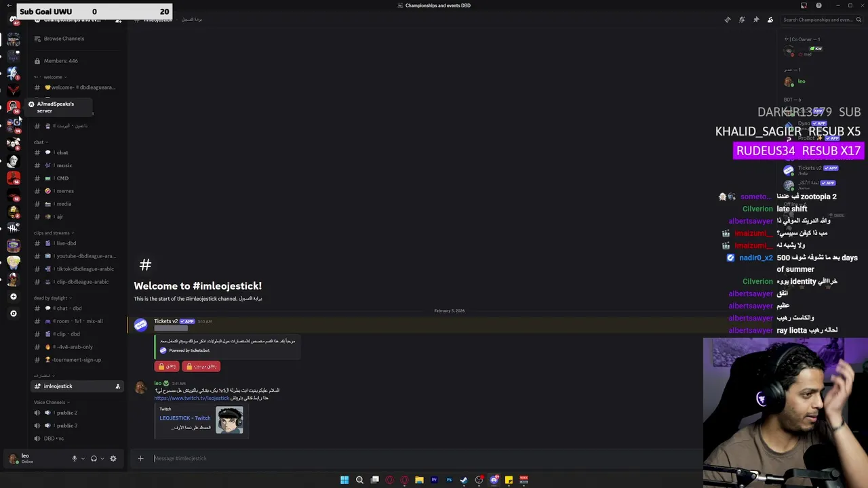Open the tiktok-dbdleague-arabic channel
This screenshot has width=868, height=488.
click(x=77, y=269)
